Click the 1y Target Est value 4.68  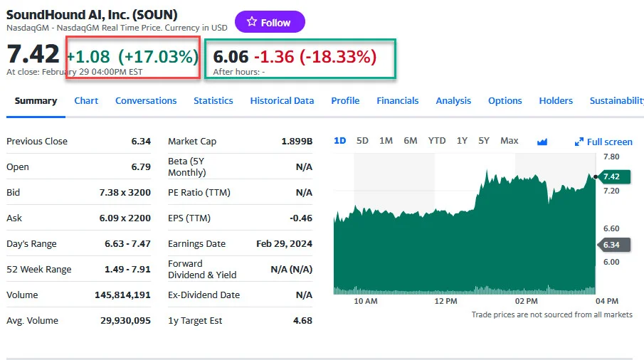(x=302, y=321)
